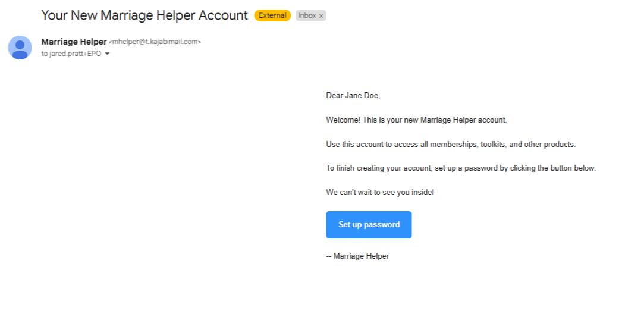This screenshot has width=644, height=314.
Task: Click the line Use this account to access
Action: [x=451, y=145]
